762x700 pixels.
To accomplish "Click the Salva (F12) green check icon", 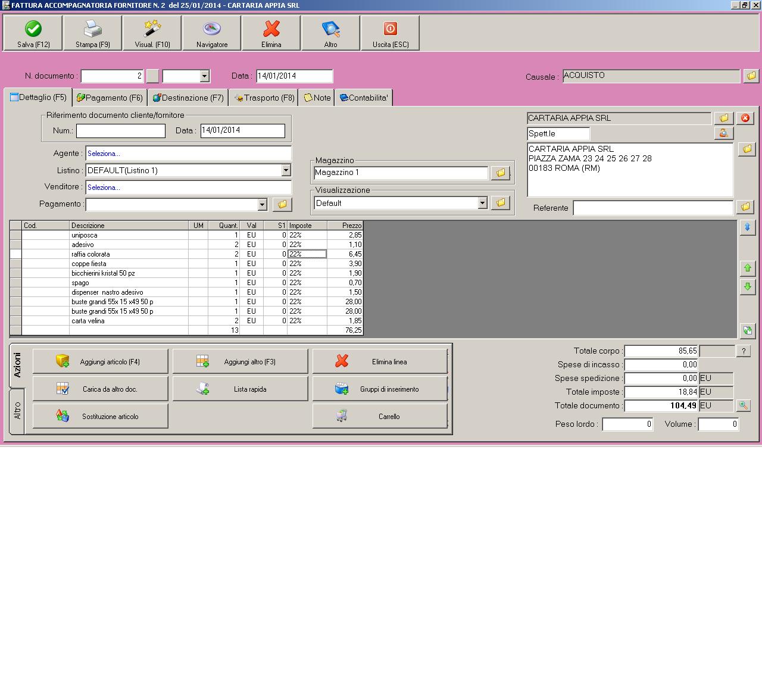I will coord(33,29).
